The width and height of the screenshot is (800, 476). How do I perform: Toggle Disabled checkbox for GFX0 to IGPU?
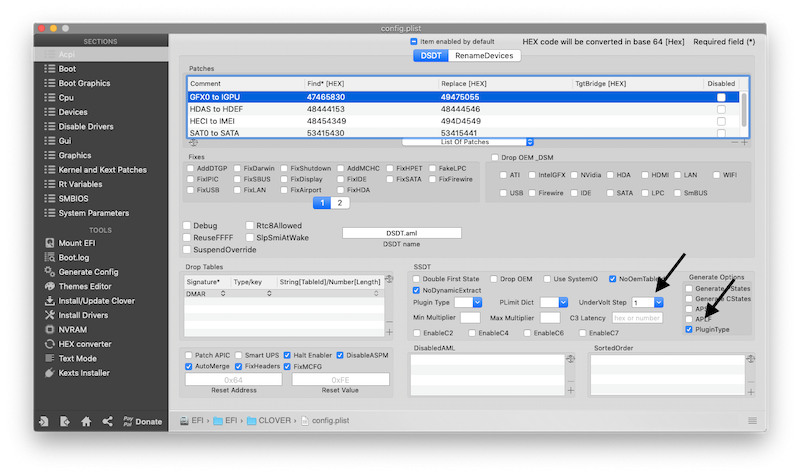pos(721,97)
